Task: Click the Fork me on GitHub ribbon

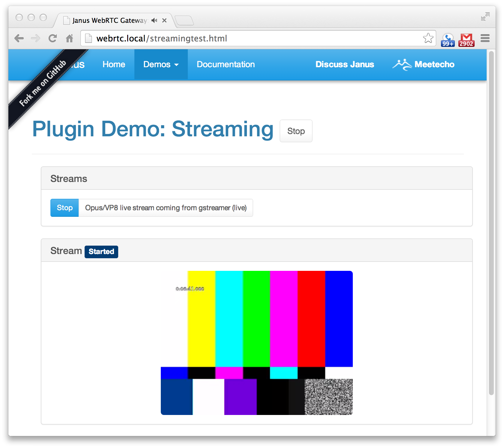Action: coord(42,83)
